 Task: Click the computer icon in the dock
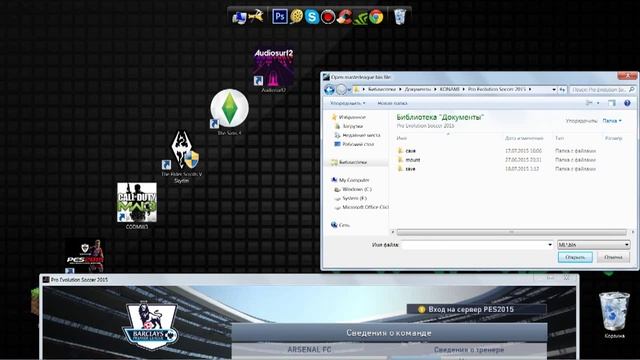click(239, 17)
